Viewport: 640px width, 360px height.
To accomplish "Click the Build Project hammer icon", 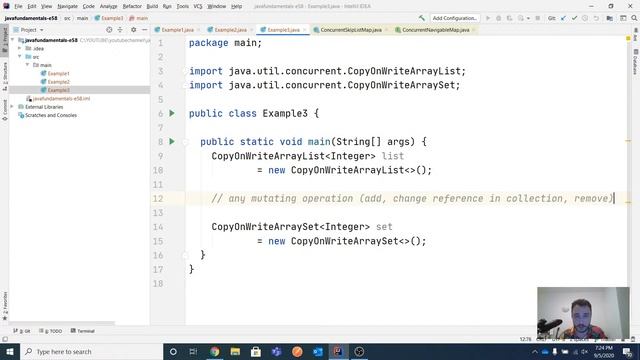I will (x=422, y=18).
